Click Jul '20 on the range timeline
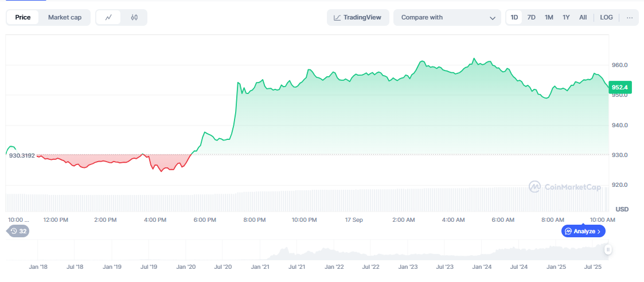 point(223,267)
